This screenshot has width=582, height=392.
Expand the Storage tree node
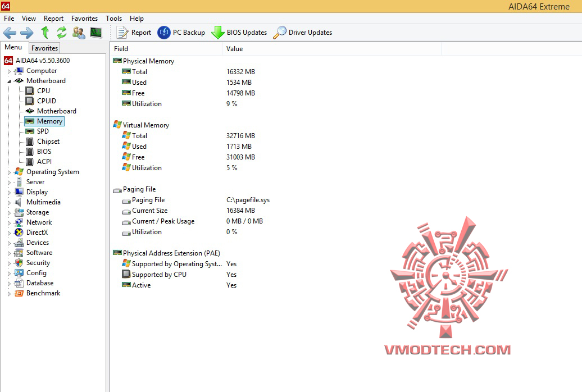(x=10, y=213)
